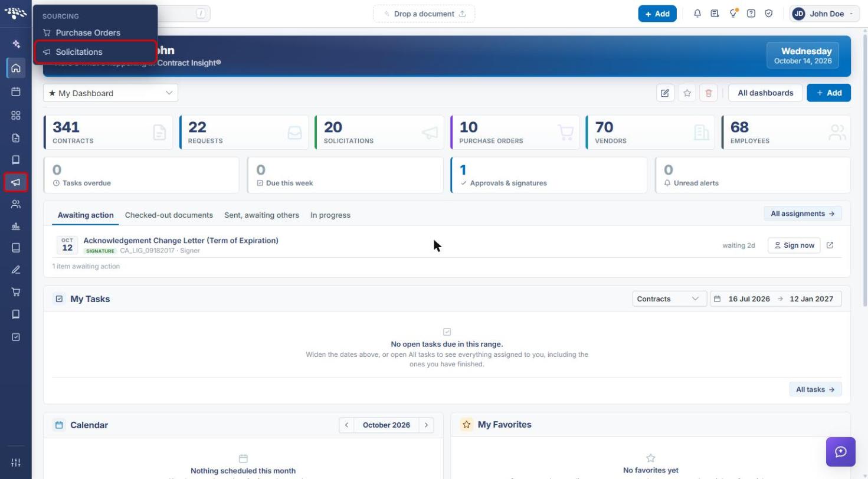
Task: Open the 341 Contracts stat card
Action: click(109, 132)
